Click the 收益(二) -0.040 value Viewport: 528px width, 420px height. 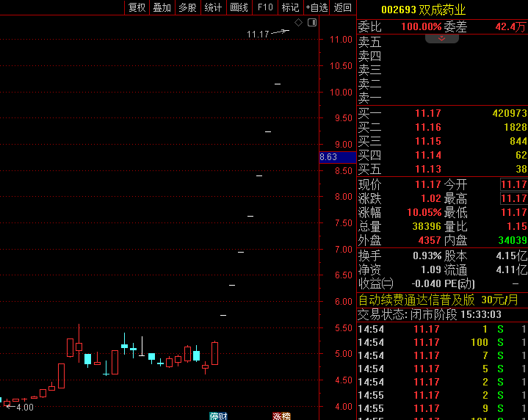426,284
